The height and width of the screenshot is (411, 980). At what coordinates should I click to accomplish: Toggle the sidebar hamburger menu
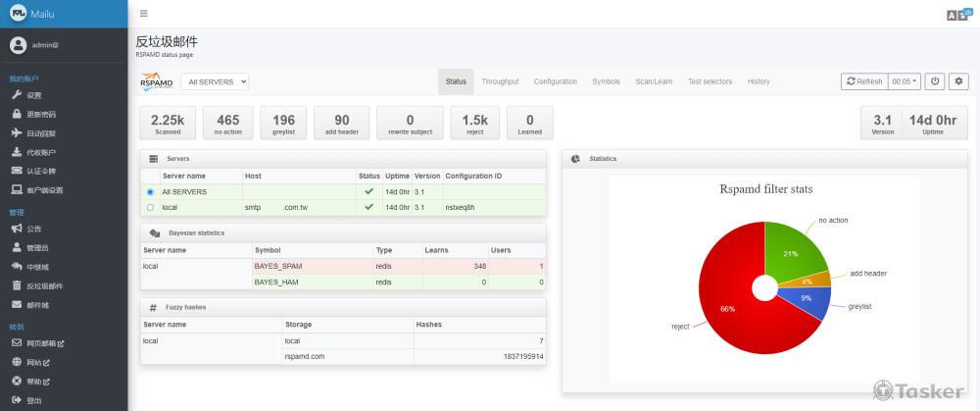[x=144, y=14]
